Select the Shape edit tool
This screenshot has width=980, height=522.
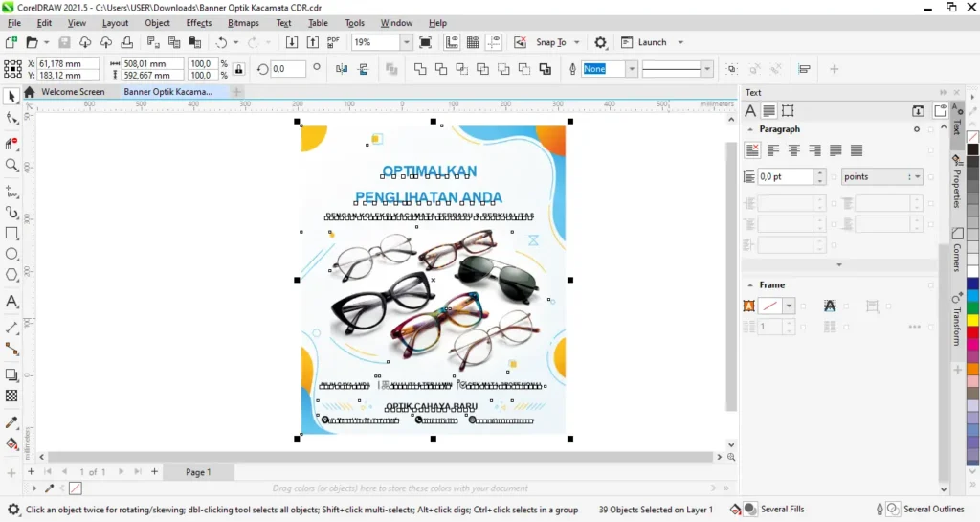tap(11, 119)
